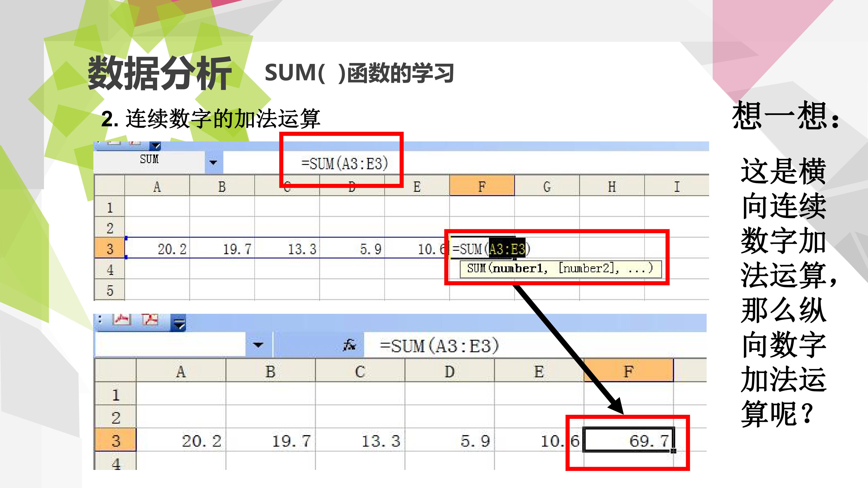Click heading 2. 连续数字的加法运算
Screen dimensions: 868x488
click(211, 119)
